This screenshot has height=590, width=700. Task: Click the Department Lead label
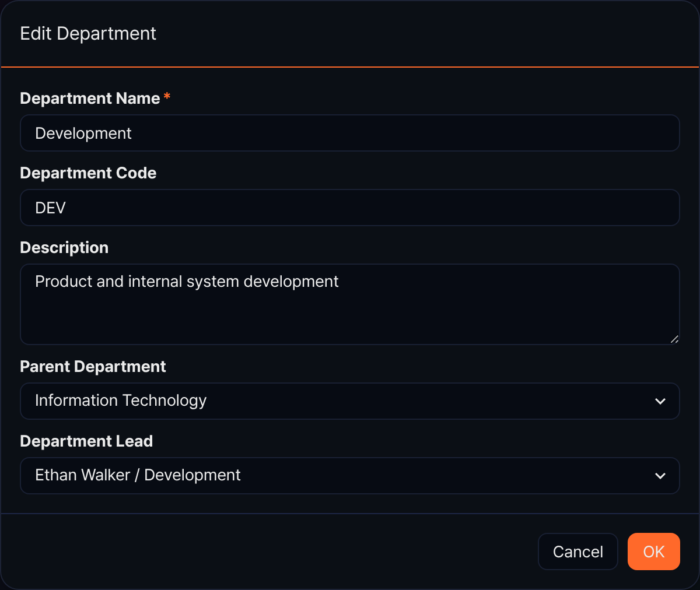pyautogui.click(x=86, y=441)
